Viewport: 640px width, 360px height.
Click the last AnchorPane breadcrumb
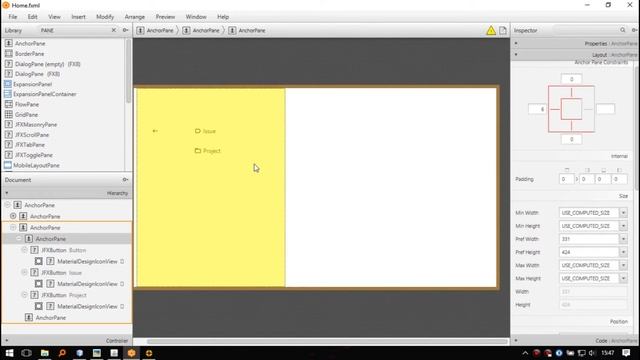247,30
